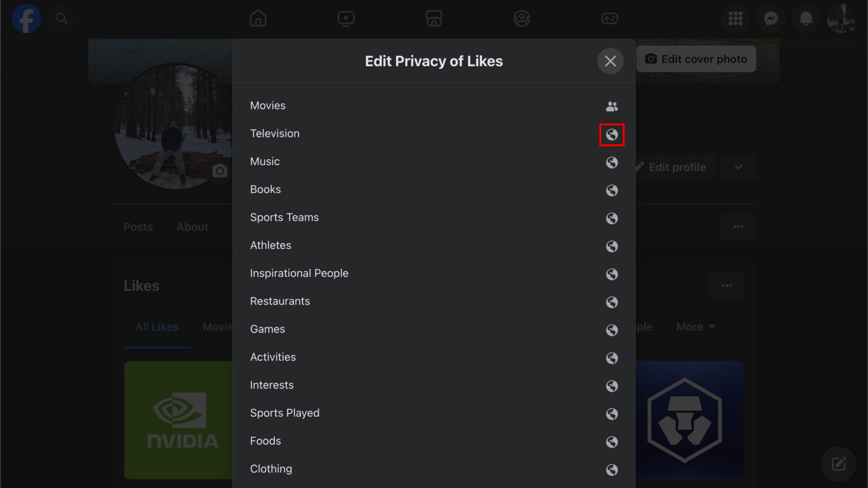Open the Notifications bell icon
Screen dimensions: 868x488
(x=806, y=18)
